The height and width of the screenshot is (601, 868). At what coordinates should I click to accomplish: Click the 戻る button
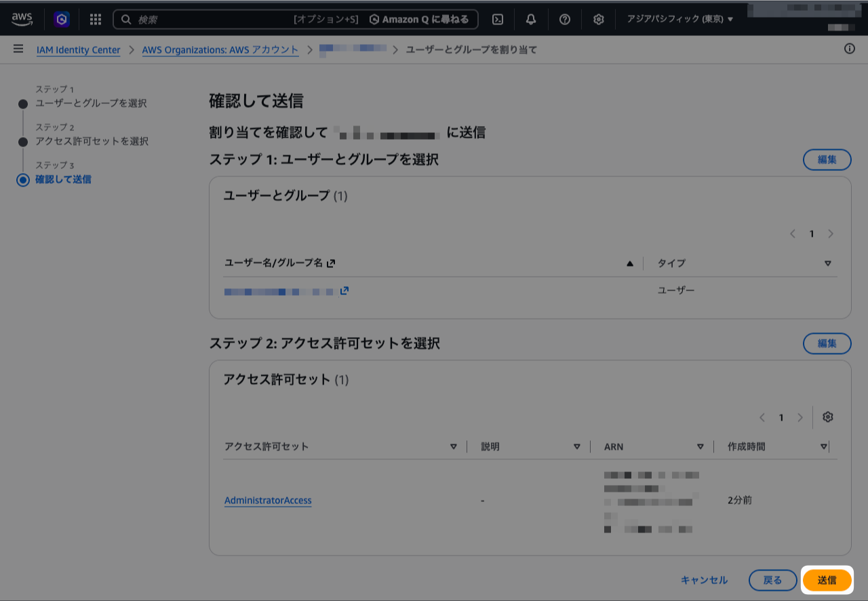coord(772,580)
